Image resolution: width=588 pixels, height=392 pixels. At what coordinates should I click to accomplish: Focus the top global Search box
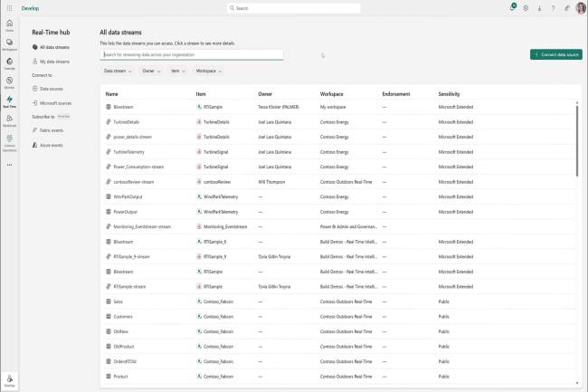294,8
